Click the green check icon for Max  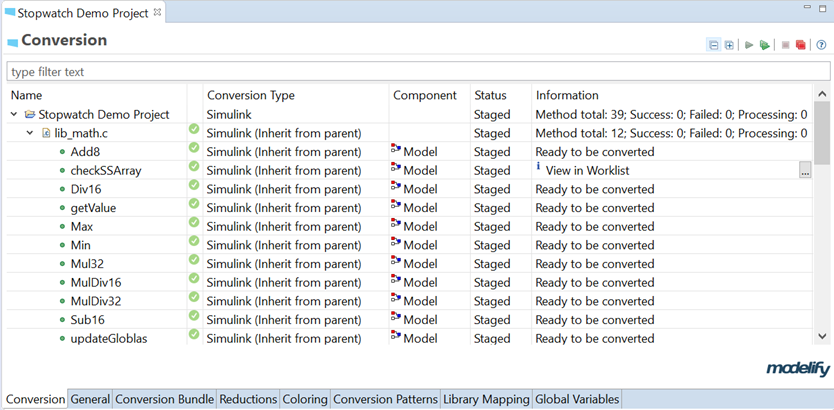tap(194, 222)
